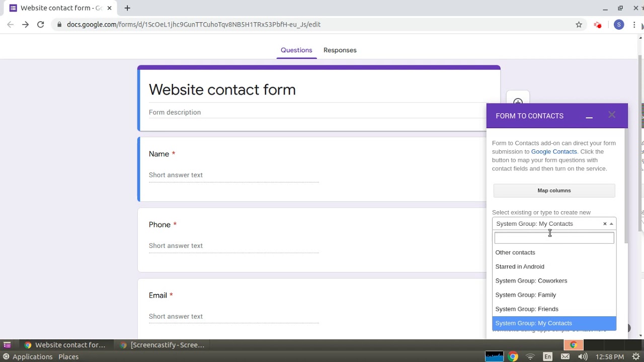The width and height of the screenshot is (644, 362).
Task: Open the Applications menu
Action: (x=28, y=357)
